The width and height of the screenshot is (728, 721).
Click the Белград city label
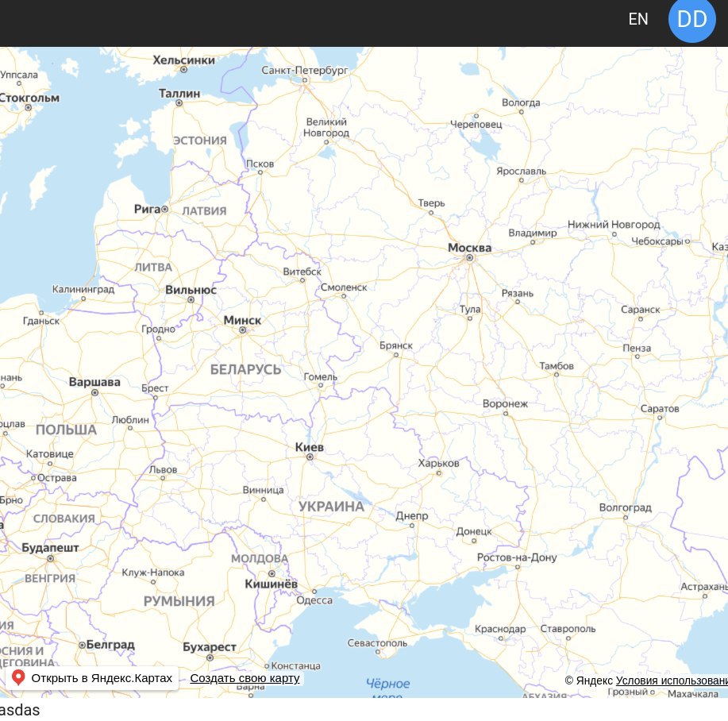pos(110,645)
